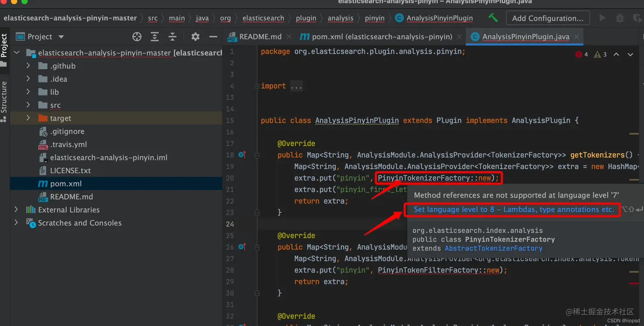Expand the lib folder
This screenshot has width=644, height=326.
pyautogui.click(x=28, y=92)
